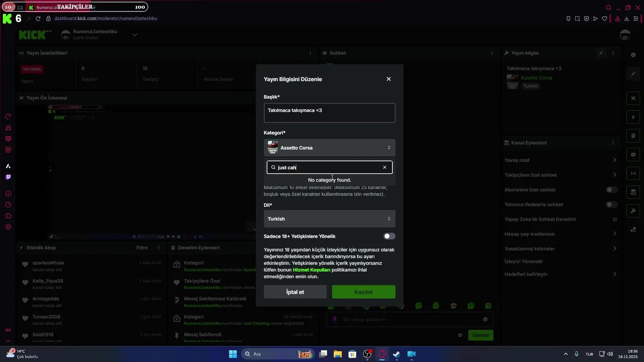Show hidden system tray icons

coord(566,354)
